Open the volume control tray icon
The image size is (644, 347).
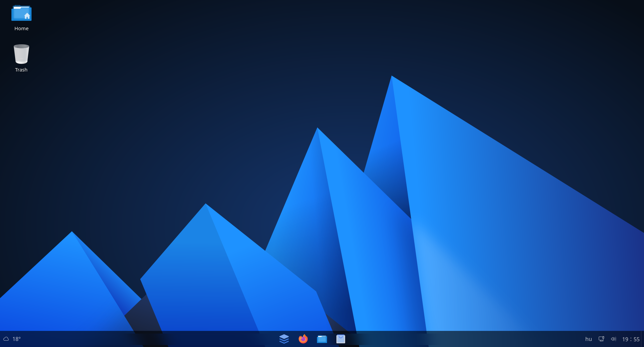(x=613, y=339)
